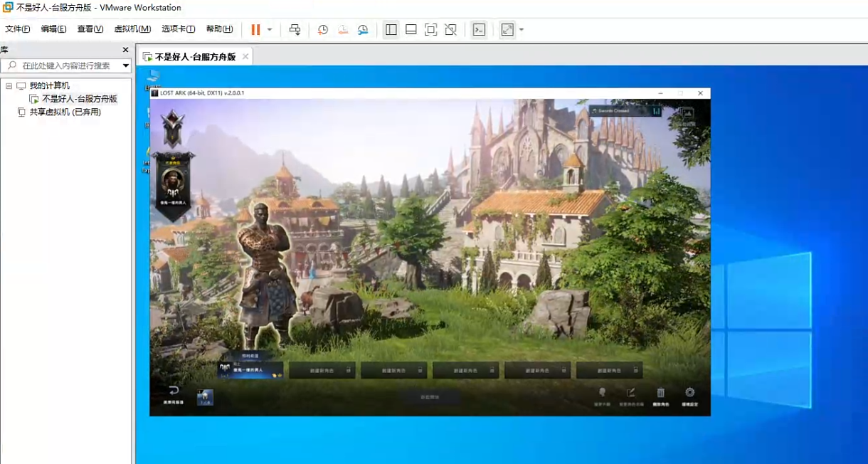
Task: Click the representative character portrait banner
Action: 173,186
